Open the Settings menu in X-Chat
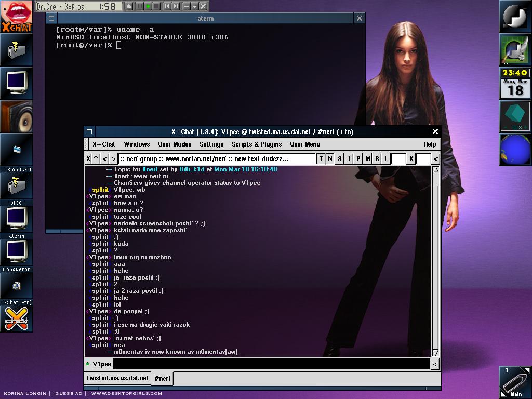The height and width of the screenshot is (399, 532). click(211, 144)
